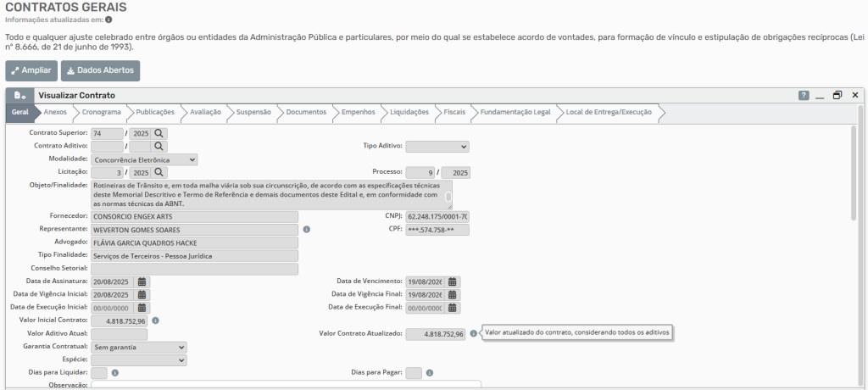The image size is (868, 390).
Task: Click the Valor Aditivo Atual field
Action: [x=119, y=334]
